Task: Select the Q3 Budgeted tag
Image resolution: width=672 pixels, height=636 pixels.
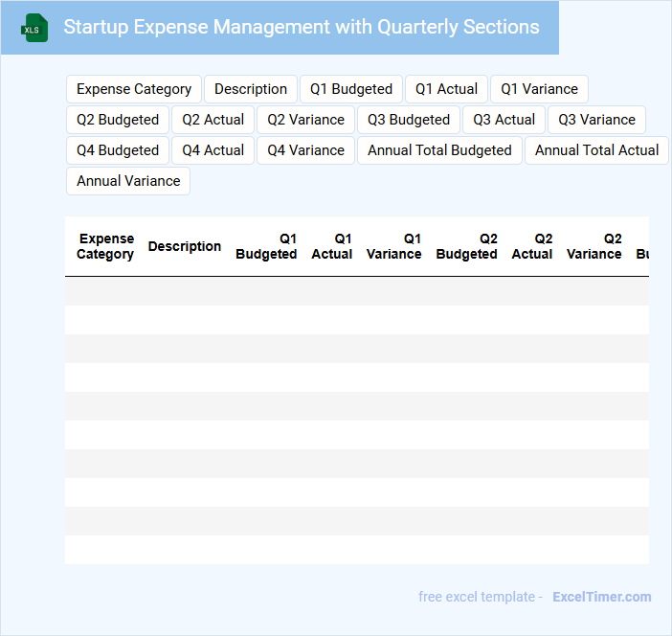Action: coord(409,120)
